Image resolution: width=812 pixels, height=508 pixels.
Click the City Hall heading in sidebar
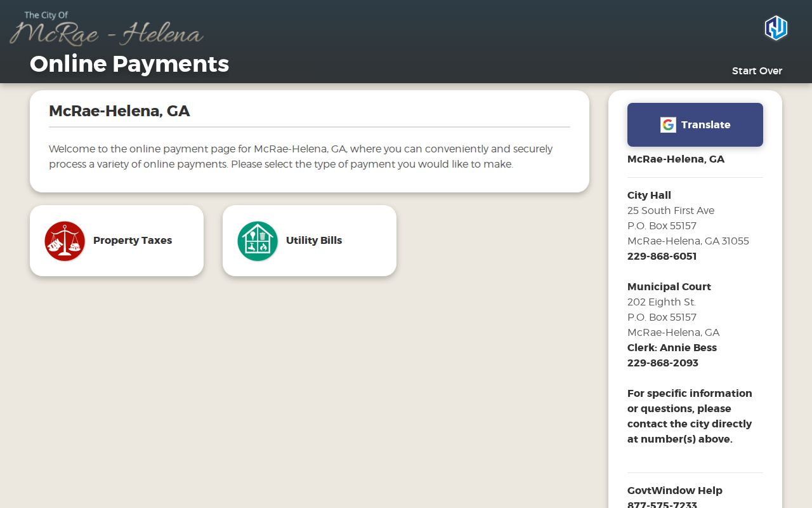point(649,195)
